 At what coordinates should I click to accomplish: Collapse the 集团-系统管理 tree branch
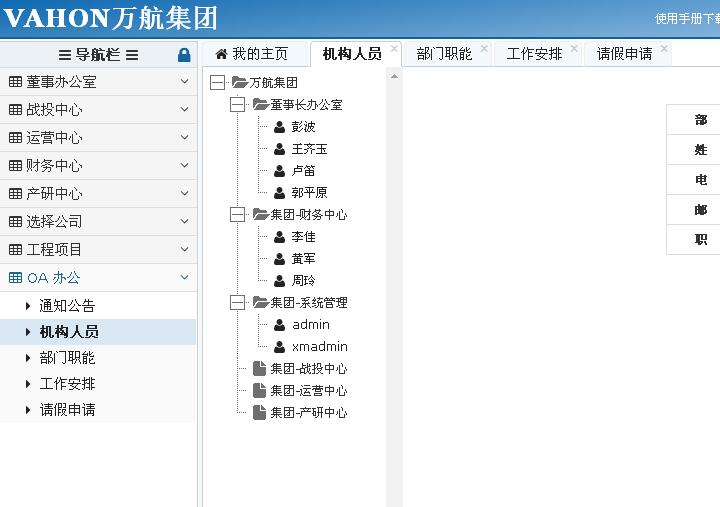pyautogui.click(x=237, y=303)
